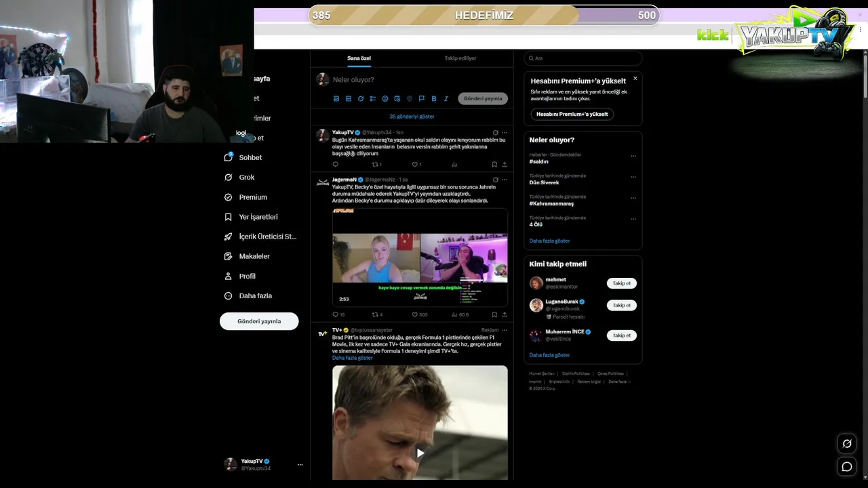868x488 pixels.
Task: Open Makaleler in the left sidebar
Action: tap(247, 256)
